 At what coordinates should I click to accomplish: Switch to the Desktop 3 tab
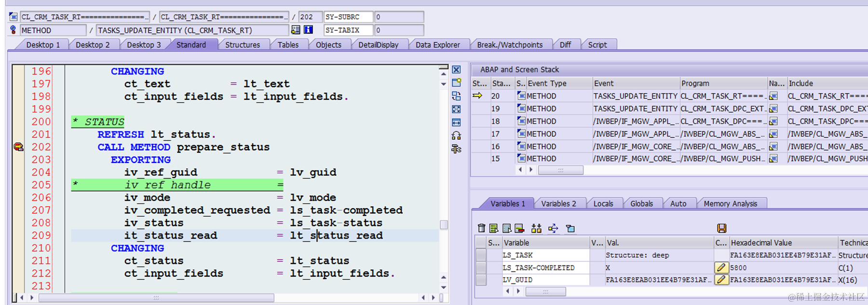tap(144, 45)
